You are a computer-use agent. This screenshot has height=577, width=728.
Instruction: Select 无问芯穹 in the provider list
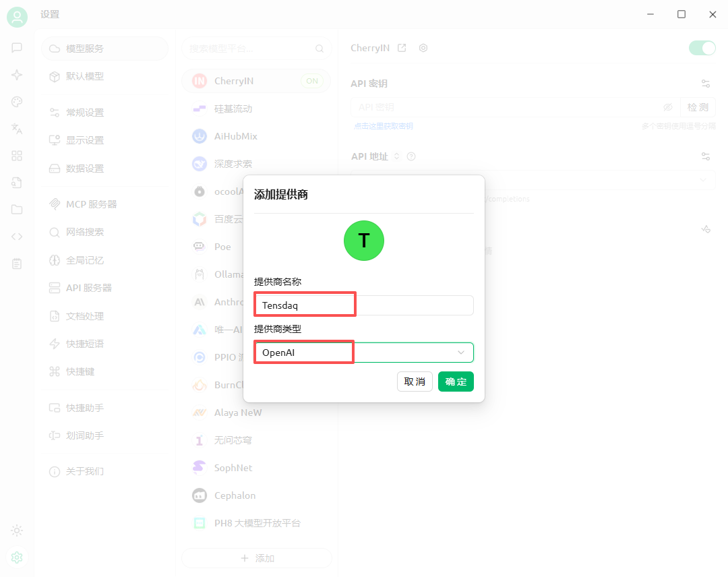[256, 440]
